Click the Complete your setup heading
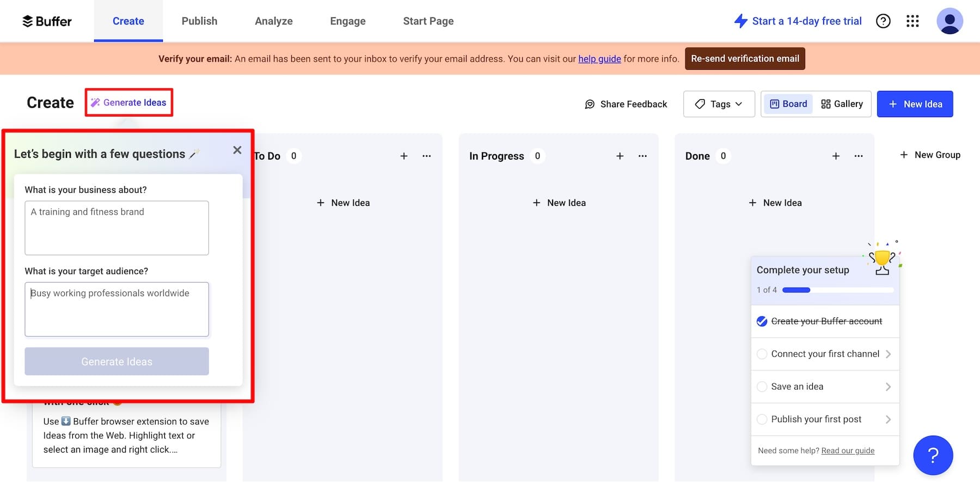The width and height of the screenshot is (980, 482). click(803, 270)
